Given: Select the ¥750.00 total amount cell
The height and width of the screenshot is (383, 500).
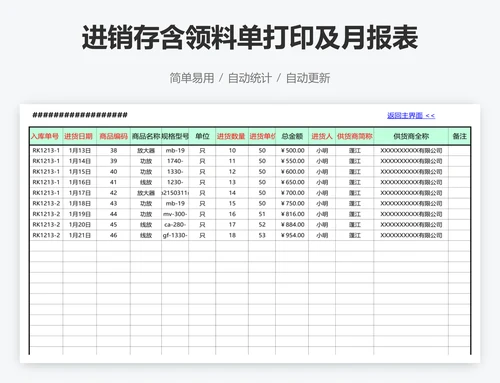Looking at the screenshot, I should (292, 203).
